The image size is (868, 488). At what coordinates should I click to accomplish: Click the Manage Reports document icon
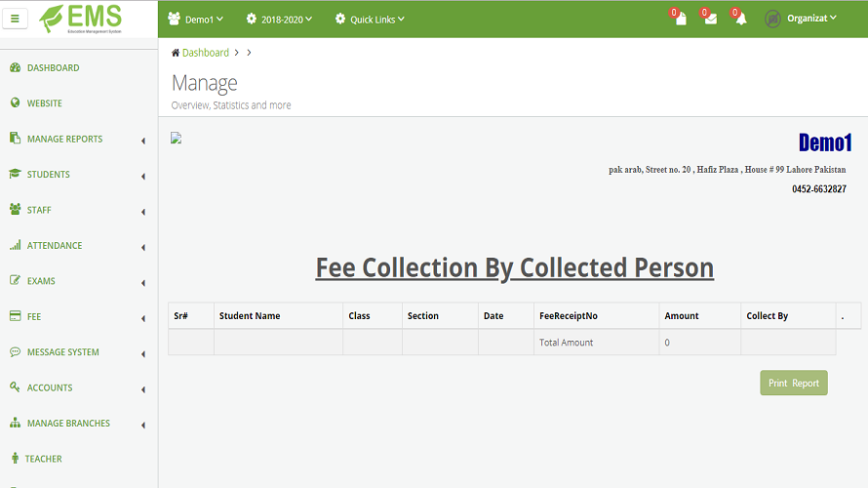(15, 139)
